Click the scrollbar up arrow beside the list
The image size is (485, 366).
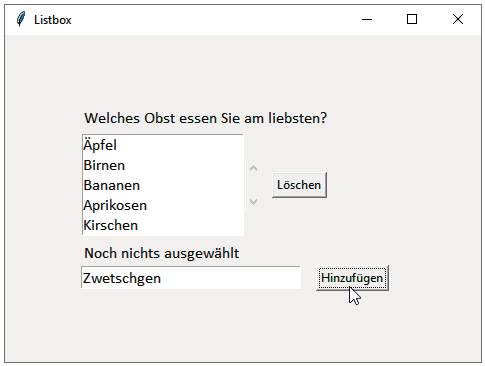253,168
